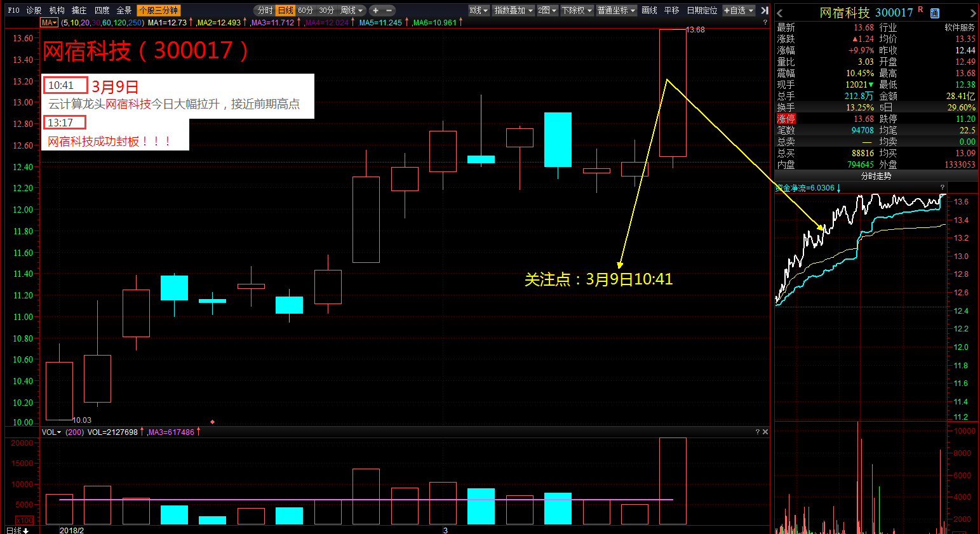Zoom out chart with minus icon
The height and width of the screenshot is (534, 980).
point(389,10)
